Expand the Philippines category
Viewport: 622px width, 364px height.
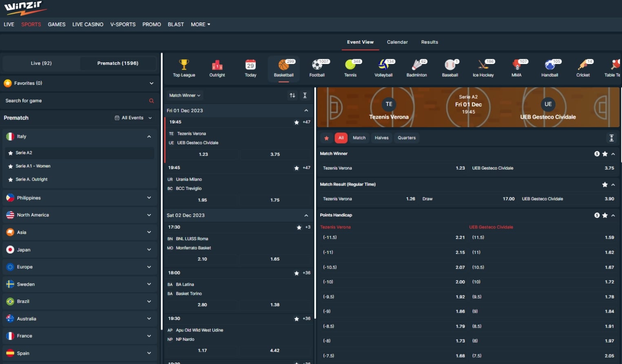149,198
